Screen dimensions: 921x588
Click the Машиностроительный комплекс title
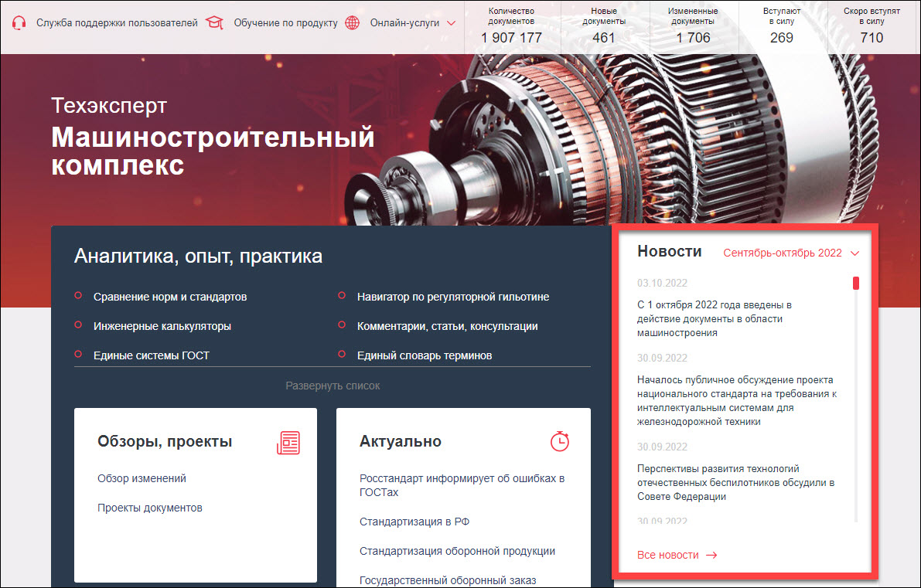pos(213,151)
